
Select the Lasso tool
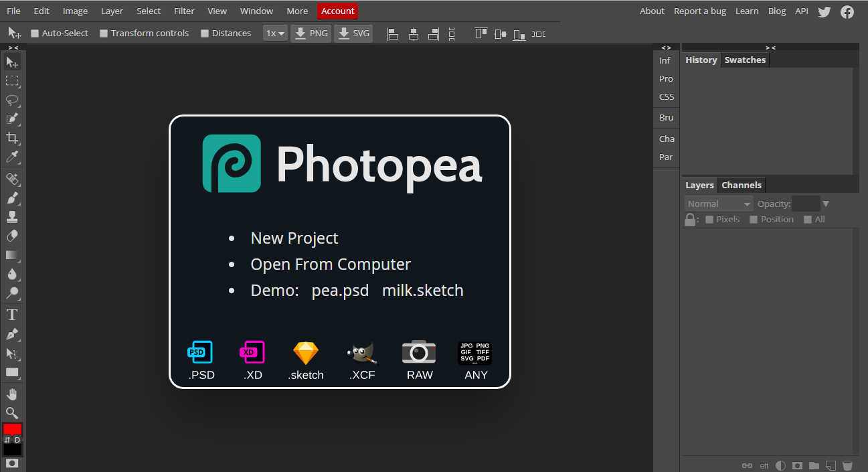point(12,100)
